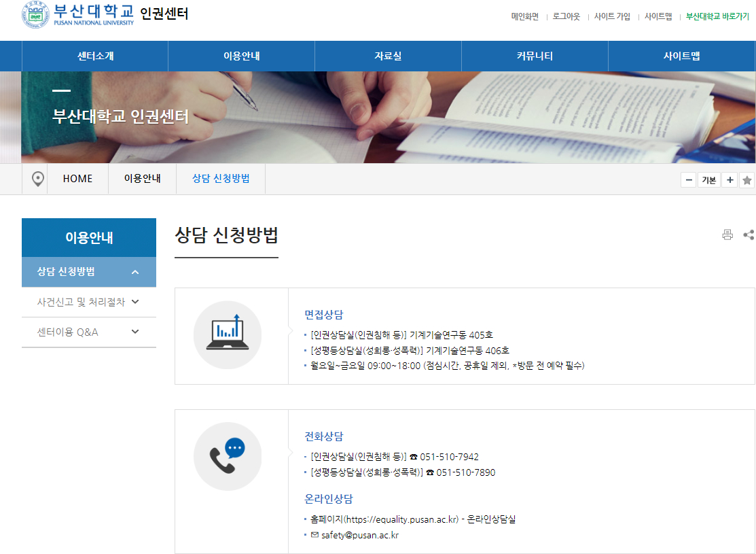This screenshot has height=554, width=756.
Task: Click the print page icon
Action: [x=727, y=235]
